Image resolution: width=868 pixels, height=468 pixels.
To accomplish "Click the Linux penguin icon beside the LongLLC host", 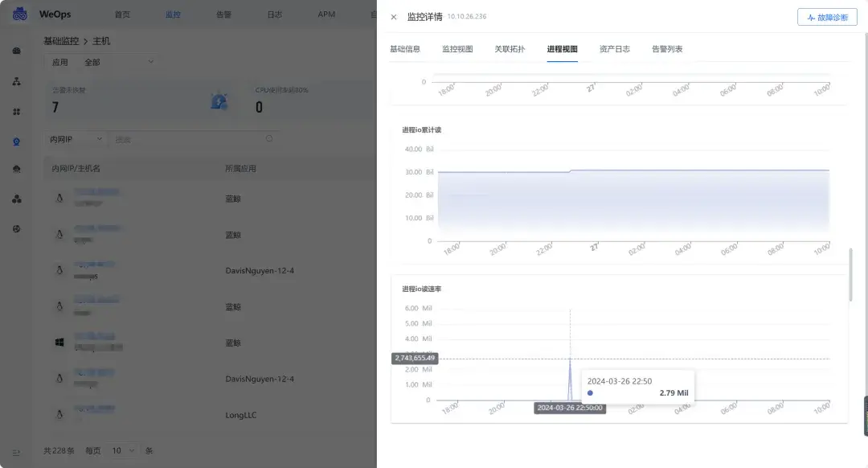I will pyautogui.click(x=59, y=415).
